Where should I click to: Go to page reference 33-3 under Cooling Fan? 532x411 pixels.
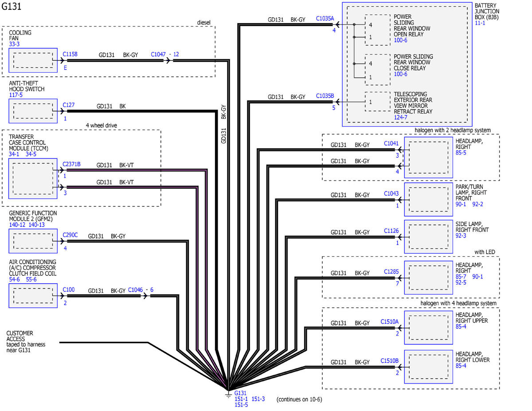pos(14,44)
